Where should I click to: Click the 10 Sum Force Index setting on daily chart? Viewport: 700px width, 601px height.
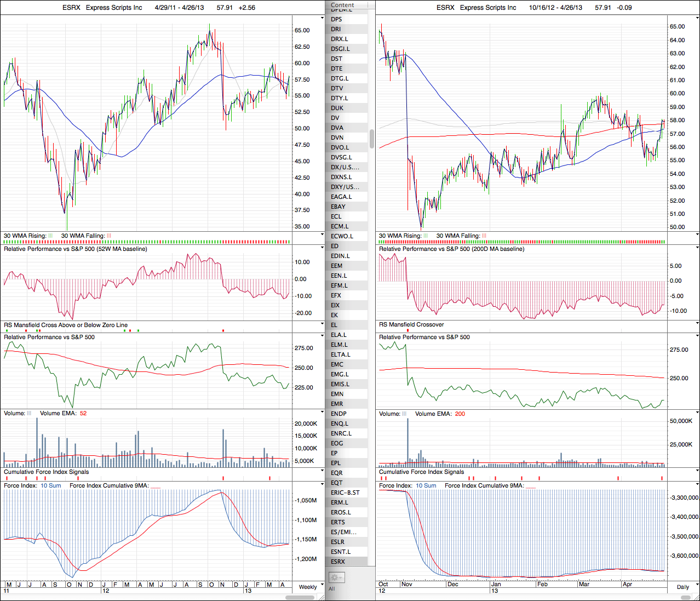(426, 486)
